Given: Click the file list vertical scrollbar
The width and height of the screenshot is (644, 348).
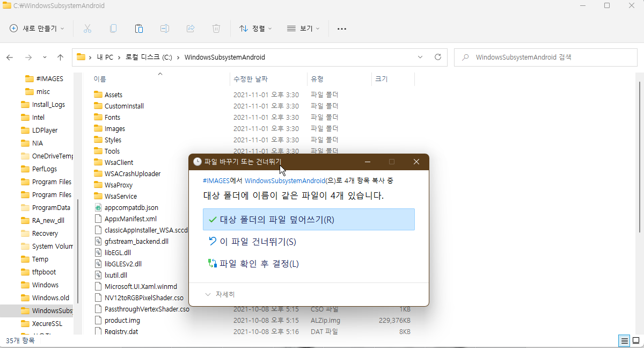Looking at the screenshot, I should (639, 156).
